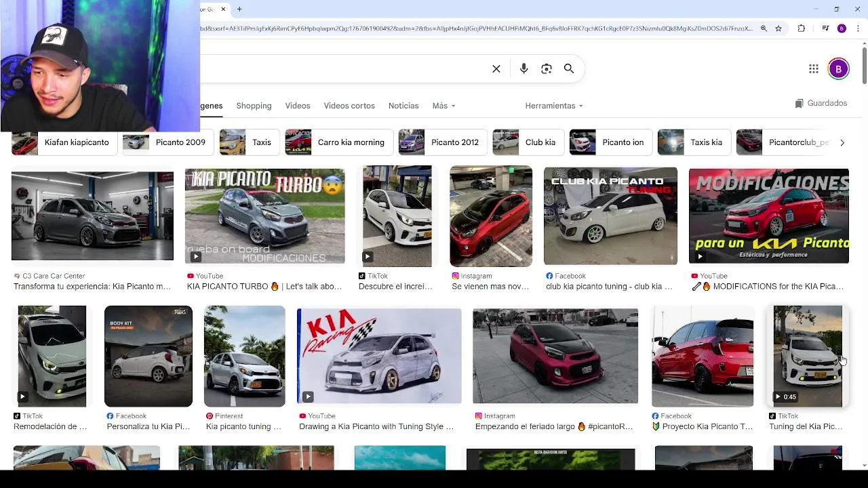Viewport: 868px width, 488px height.
Task: Expand the Herramientas tools dropdown
Action: pyautogui.click(x=554, y=106)
